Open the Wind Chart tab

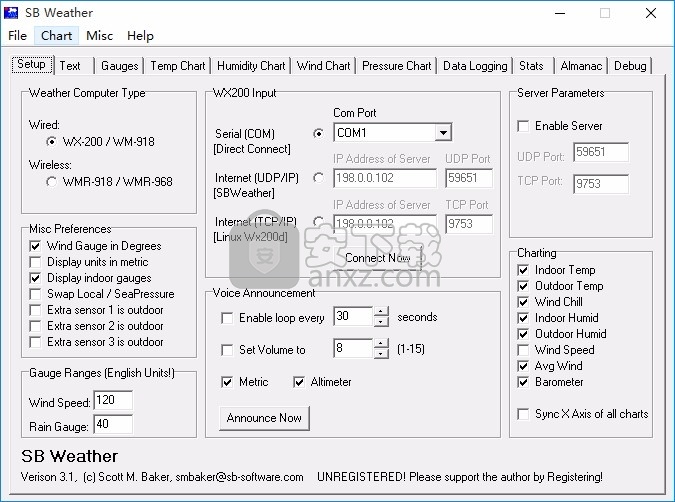[323, 66]
